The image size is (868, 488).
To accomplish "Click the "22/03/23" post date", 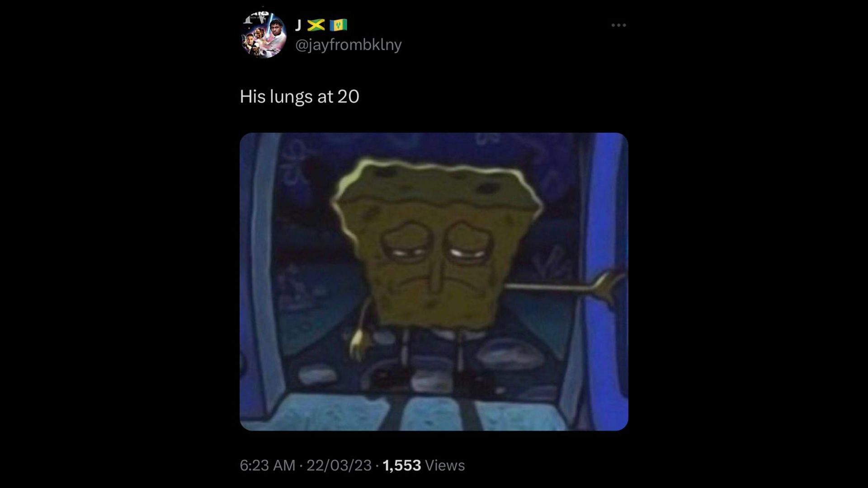I will pyautogui.click(x=339, y=465).
